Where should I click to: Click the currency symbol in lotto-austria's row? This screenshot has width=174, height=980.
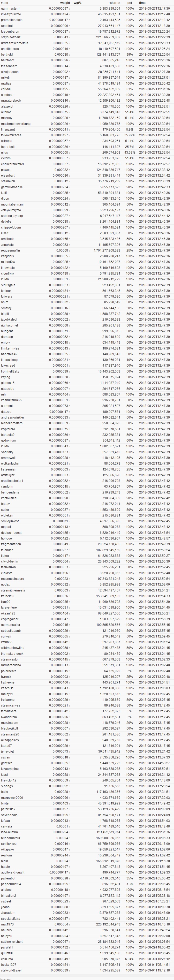pyautogui.click(x=70, y=832)
